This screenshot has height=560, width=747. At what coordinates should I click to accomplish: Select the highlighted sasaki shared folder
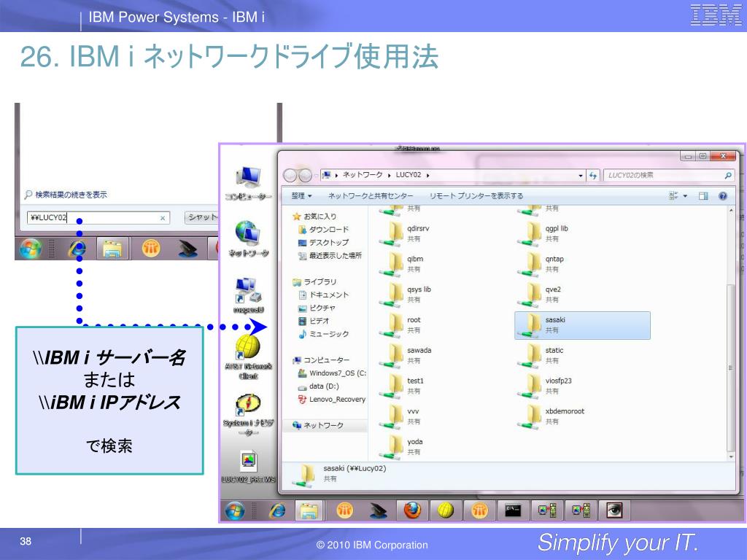click(x=582, y=326)
